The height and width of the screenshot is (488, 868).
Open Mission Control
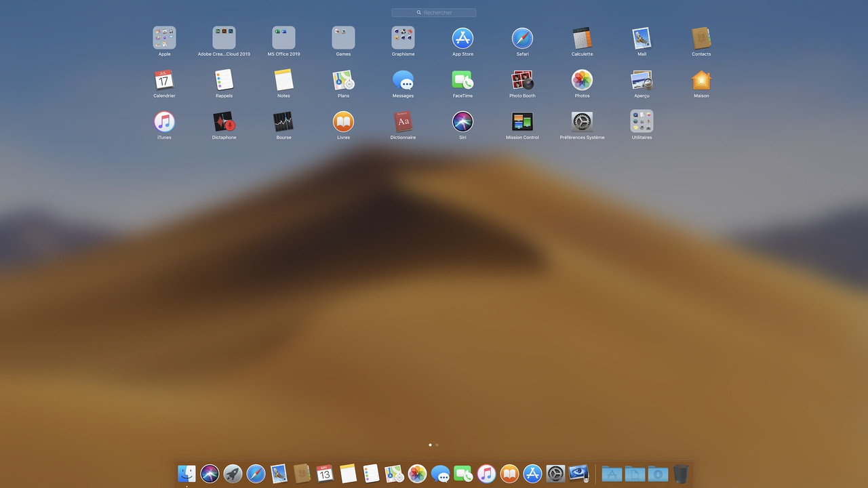pyautogui.click(x=522, y=122)
